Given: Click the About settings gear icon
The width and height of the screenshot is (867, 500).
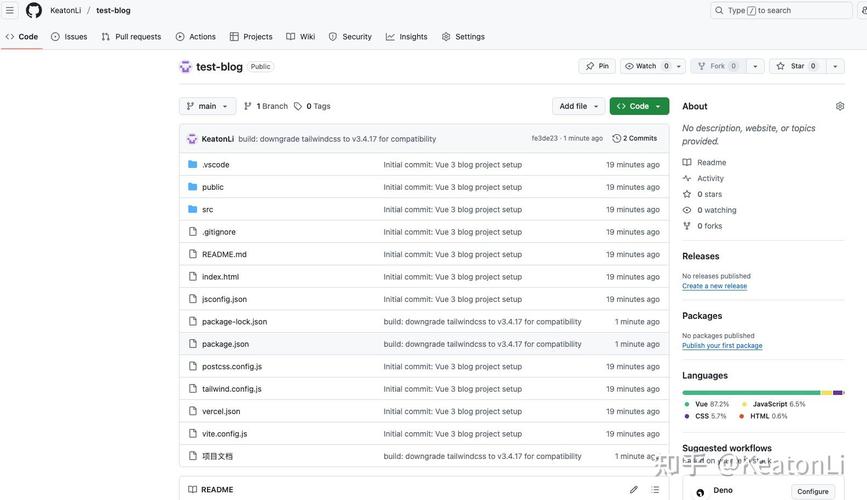Looking at the screenshot, I should coord(840,106).
